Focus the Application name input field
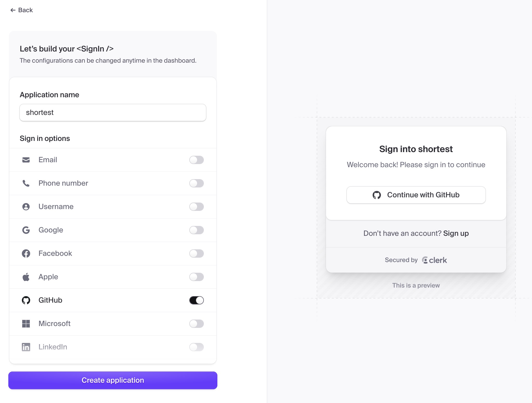 click(x=113, y=113)
